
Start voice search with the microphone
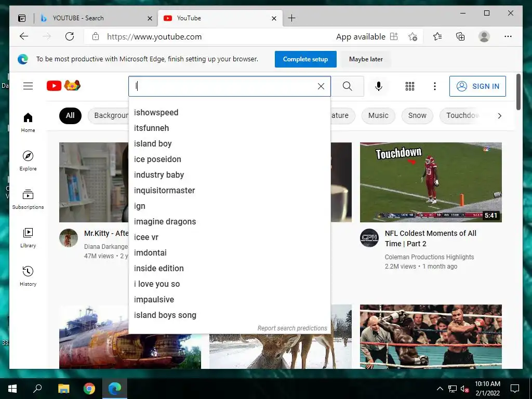(x=379, y=86)
